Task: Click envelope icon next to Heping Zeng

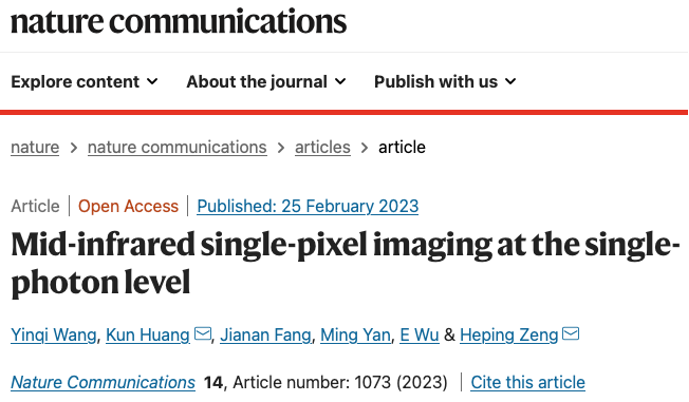Action: click(571, 334)
